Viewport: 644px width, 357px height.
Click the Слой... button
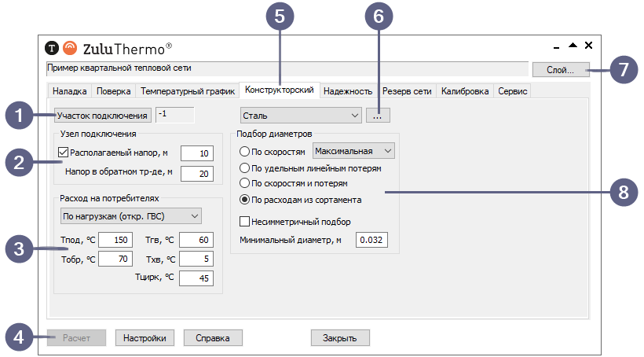click(559, 70)
